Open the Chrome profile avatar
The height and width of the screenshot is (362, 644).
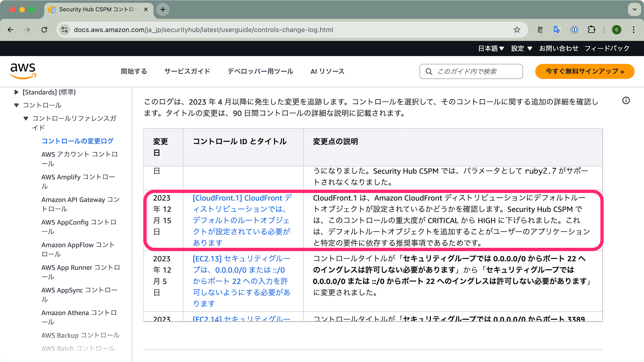click(x=617, y=30)
